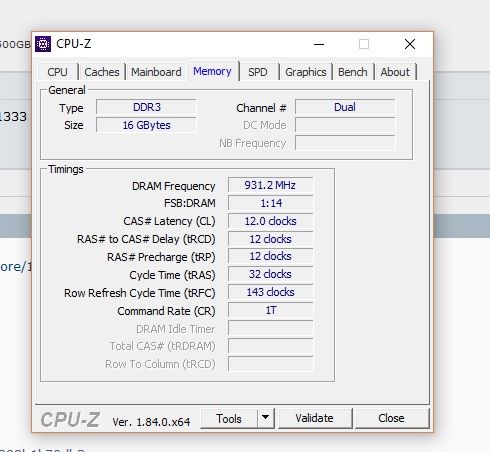490x452 pixels.
Task: Click the CAS# Latency (CL) label
Action: pos(169,221)
